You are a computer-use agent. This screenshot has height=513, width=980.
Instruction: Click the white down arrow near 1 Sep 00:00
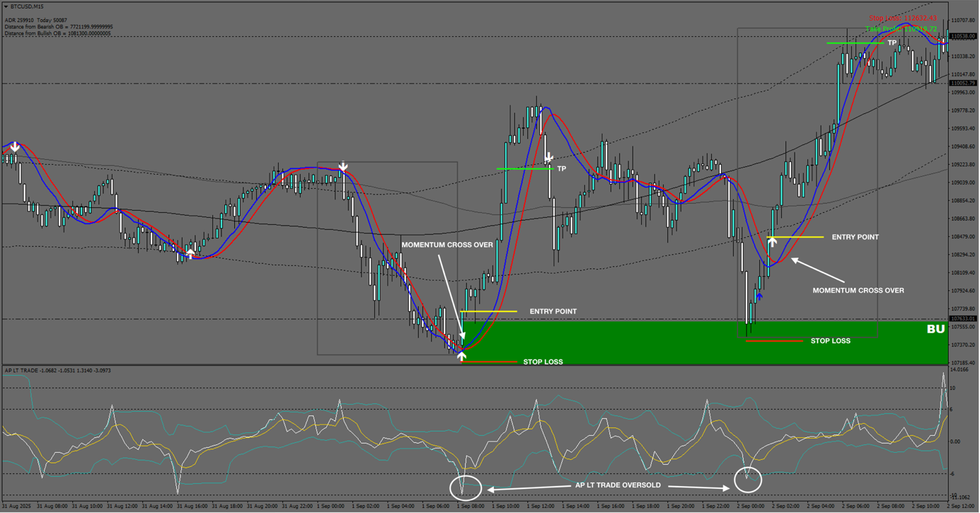(343, 168)
